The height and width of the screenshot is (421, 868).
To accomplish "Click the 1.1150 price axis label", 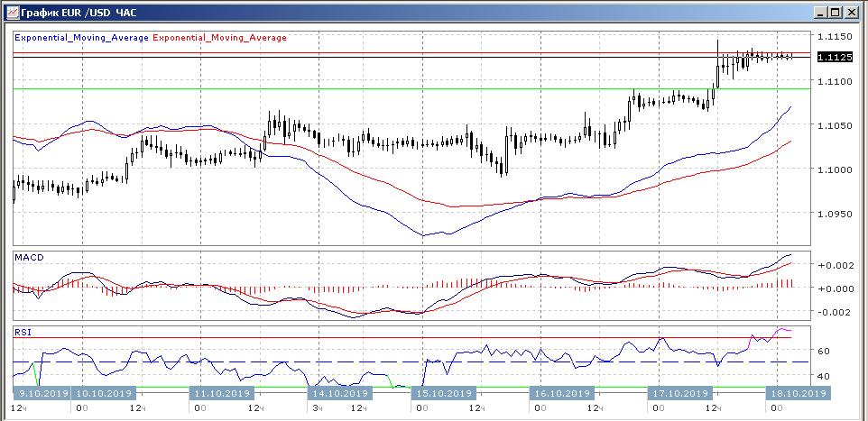I will (834, 37).
